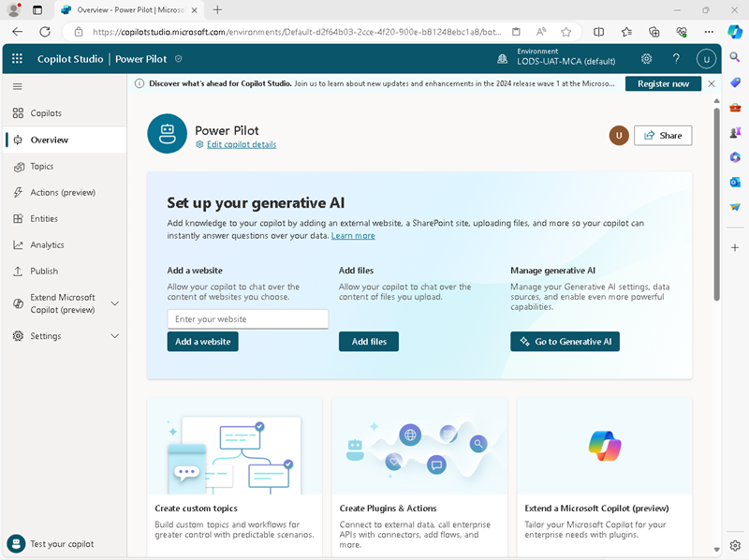749x560 pixels.
Task: Open Create Plugins & Actions card
Action: pyautogui.click(x=419, y=478)
